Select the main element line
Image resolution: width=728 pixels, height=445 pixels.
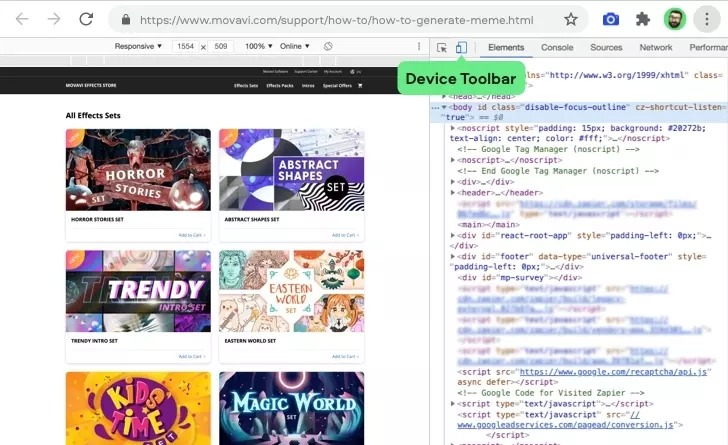[x=488, y=224]
